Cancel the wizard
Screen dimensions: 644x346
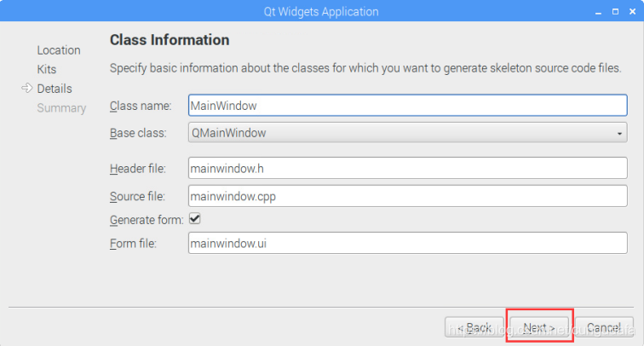(x=604, y=327)
